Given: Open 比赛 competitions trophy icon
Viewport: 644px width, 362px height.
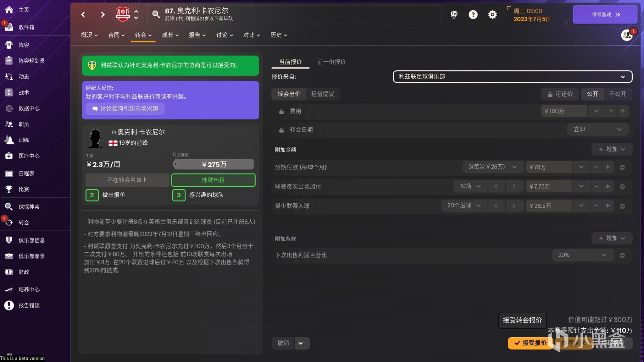Looking at the screenshot, I should coord(9,189).
